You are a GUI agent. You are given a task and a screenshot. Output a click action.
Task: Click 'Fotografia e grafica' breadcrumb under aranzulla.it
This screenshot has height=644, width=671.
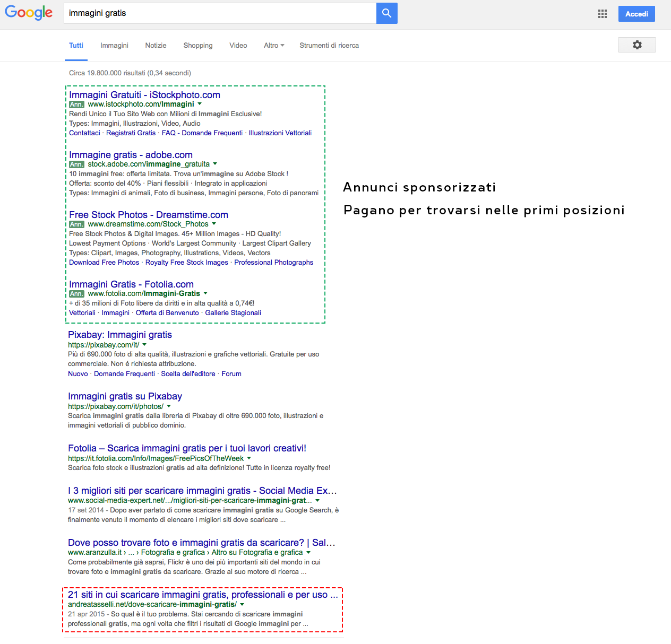[173, 553]
